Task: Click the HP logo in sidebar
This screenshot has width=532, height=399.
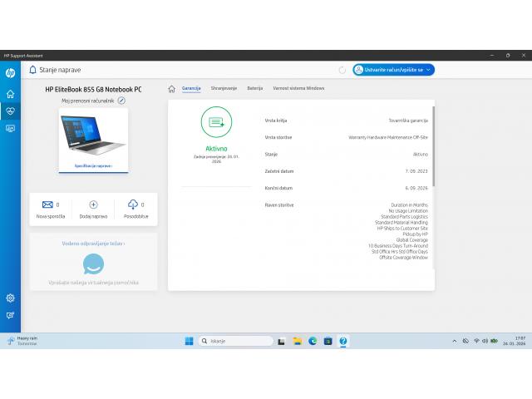Action: (10, 73)
